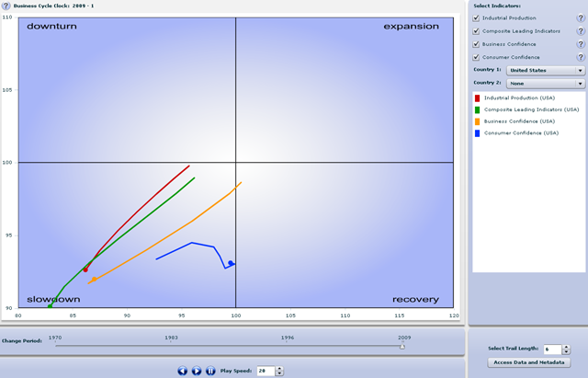
Task: Uncheck the Industrial Production checkbox
Action: click(476, 18)
